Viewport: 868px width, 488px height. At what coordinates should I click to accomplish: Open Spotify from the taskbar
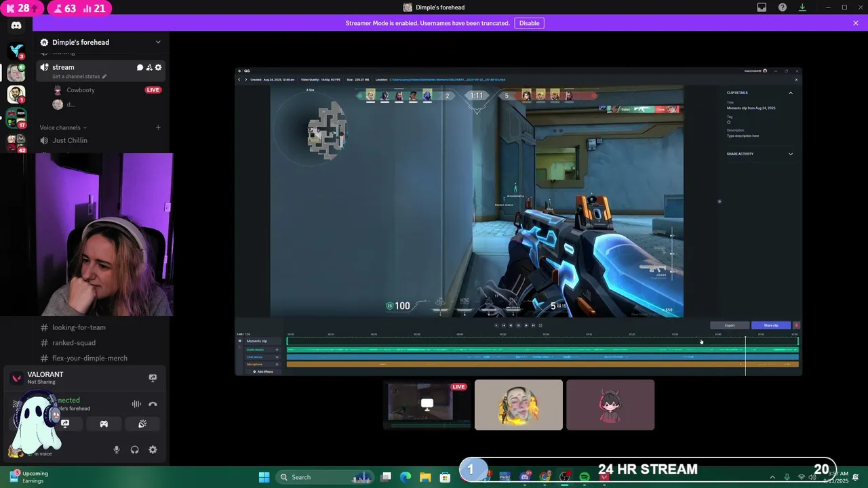(585, 477)
